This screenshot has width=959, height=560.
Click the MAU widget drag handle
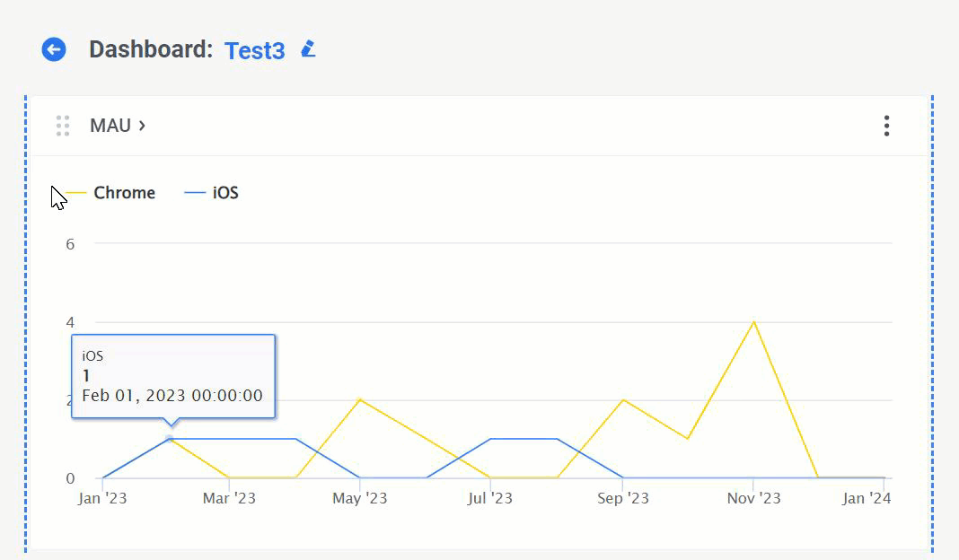coord(63,126)
